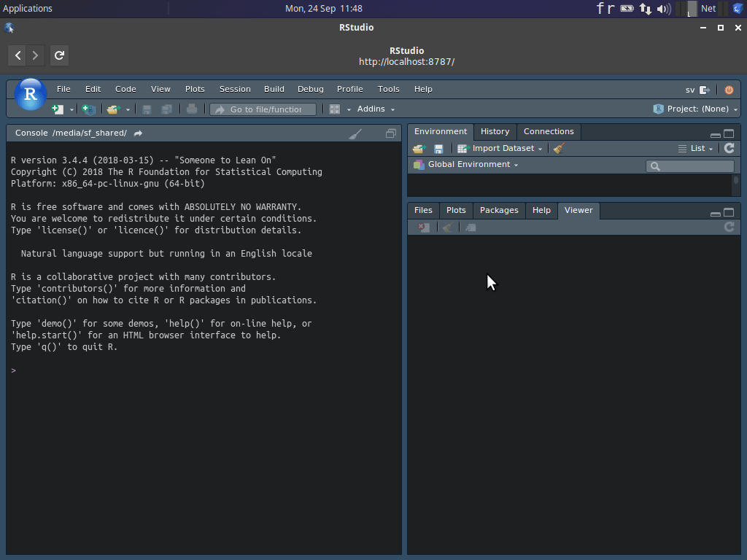
Task: Switch to the Packages tab
Action: pyautogui.click(x=499, y=211)
